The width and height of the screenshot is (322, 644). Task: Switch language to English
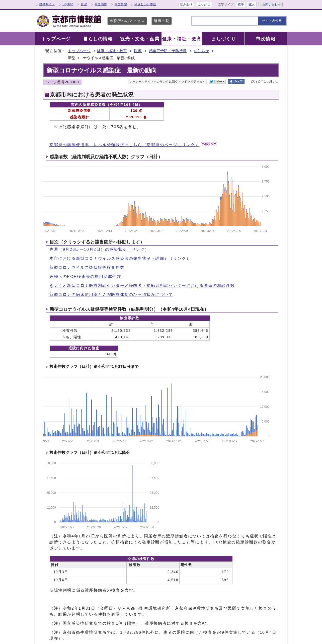pos(68,4)
